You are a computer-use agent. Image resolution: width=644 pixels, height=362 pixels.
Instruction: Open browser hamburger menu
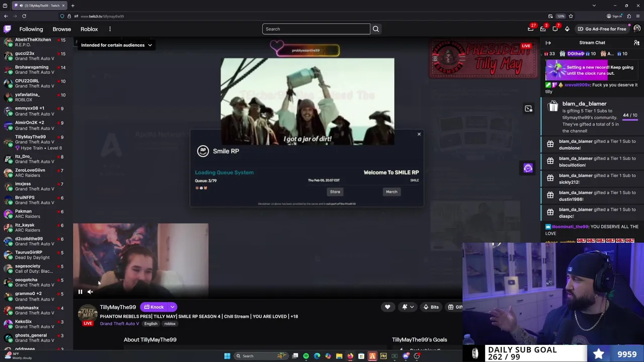coord(638,16)
